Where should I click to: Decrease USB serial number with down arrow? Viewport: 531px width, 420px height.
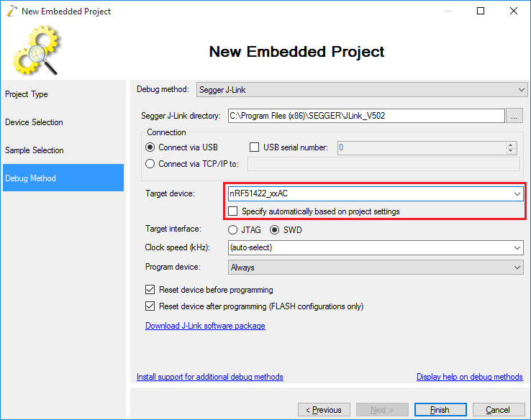(x=511, y=151)
